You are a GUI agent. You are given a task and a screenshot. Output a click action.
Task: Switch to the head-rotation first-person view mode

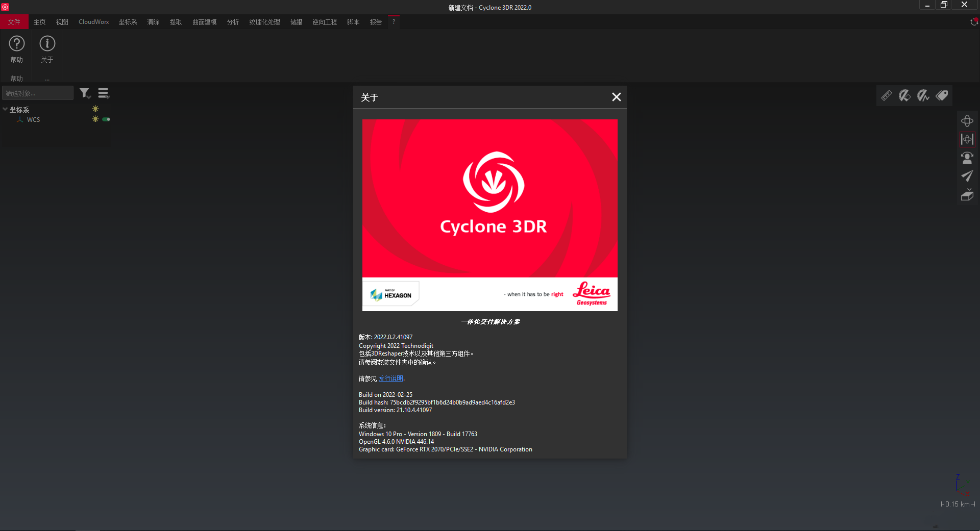(967, 158)
